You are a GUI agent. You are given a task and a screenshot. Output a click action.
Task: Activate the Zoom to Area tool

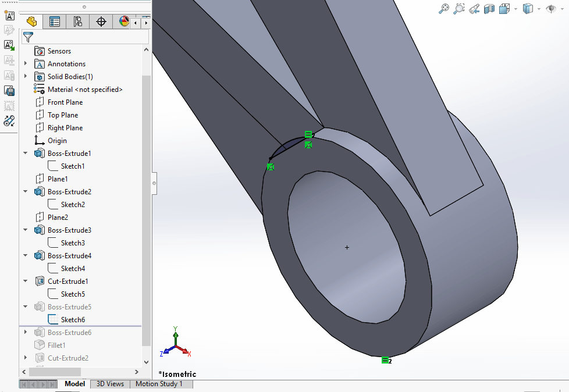click(459, 8)
